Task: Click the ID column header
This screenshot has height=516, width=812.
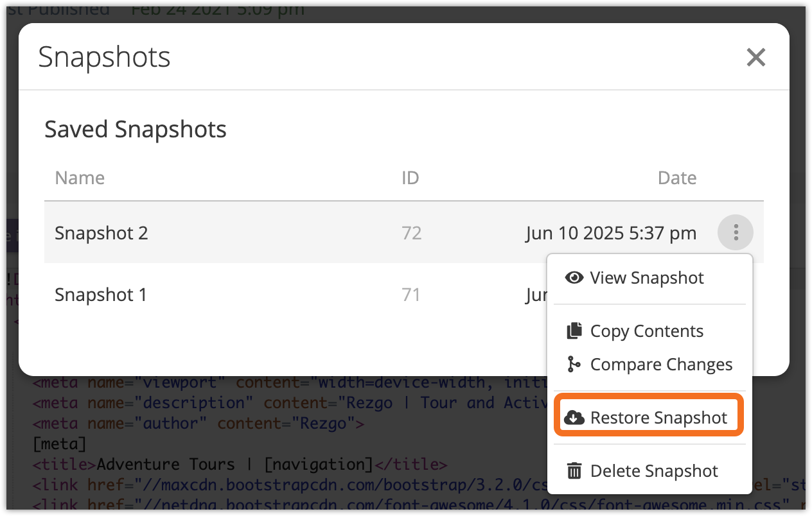Action: [410, 178]
